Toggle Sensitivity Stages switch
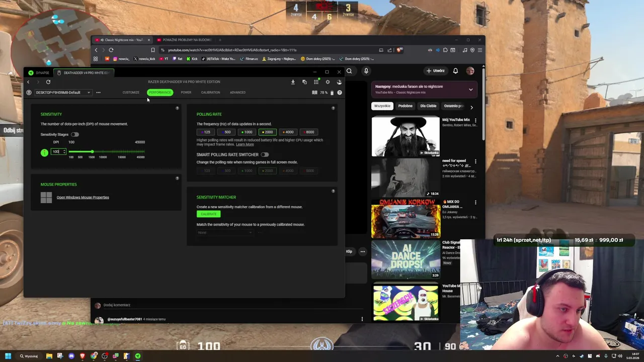644x362 pixels. (x=74, y=135)
